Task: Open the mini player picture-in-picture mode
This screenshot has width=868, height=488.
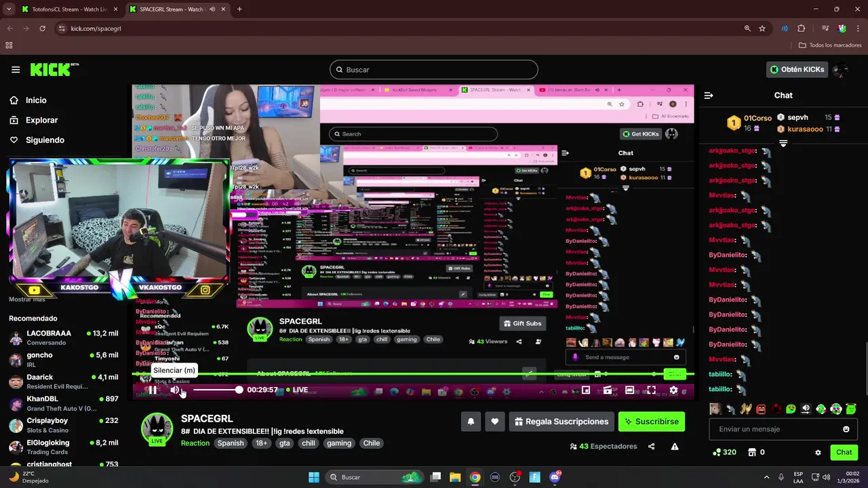Action: [586, 390]
